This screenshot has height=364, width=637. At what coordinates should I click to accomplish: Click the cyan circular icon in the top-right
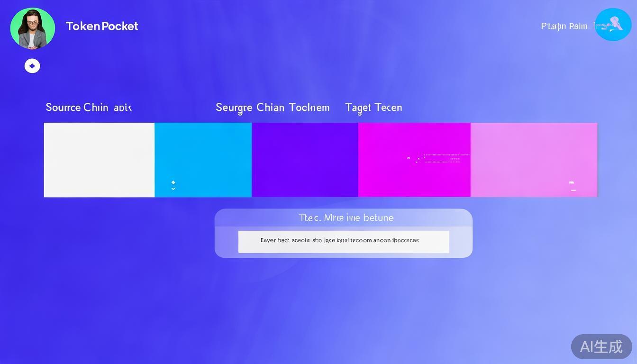pyautogui.click(x=613, y=25)
